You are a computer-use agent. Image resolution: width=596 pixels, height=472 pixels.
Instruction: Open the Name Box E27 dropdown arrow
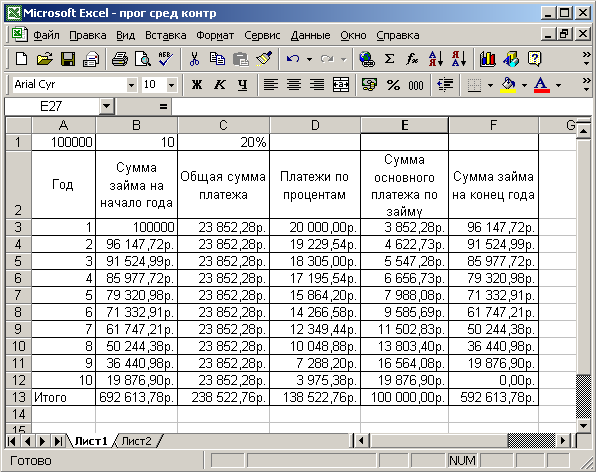click(107, 106)
